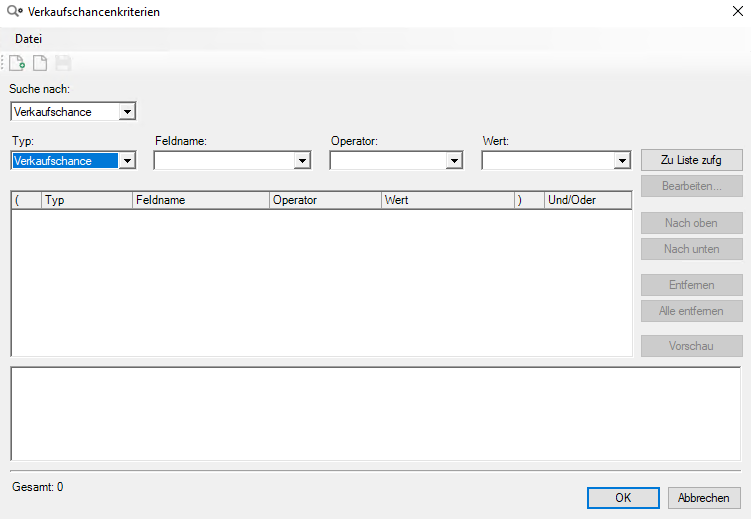Click the closing parenthesis column header
This screenshot has height=519, width=751.
pos(529,200)
